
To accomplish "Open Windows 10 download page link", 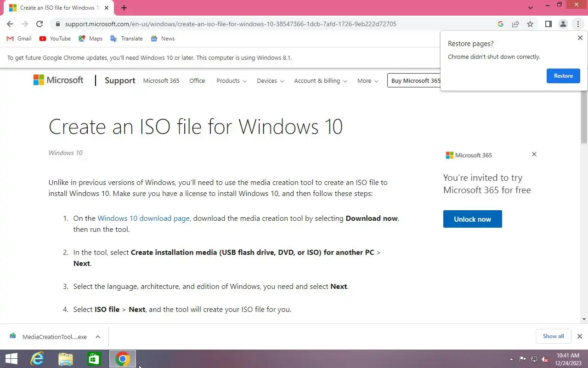I will pyautogui.click(x=143, y=218).
